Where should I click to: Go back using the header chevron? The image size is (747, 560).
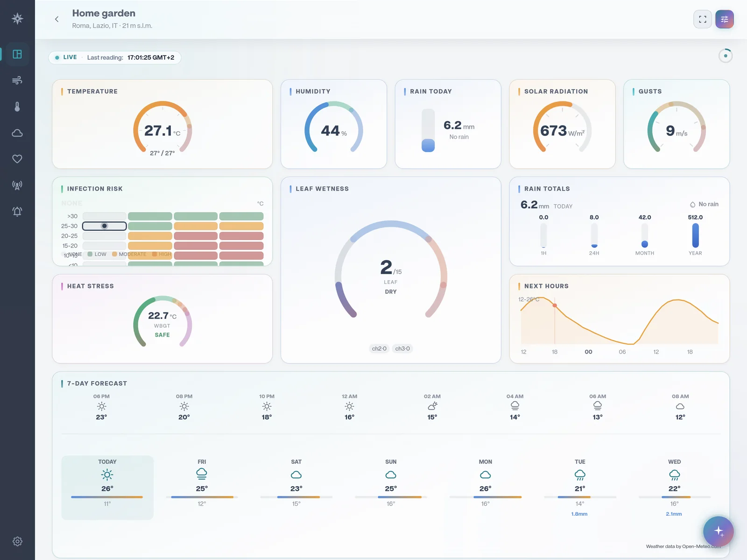(56, 19)
